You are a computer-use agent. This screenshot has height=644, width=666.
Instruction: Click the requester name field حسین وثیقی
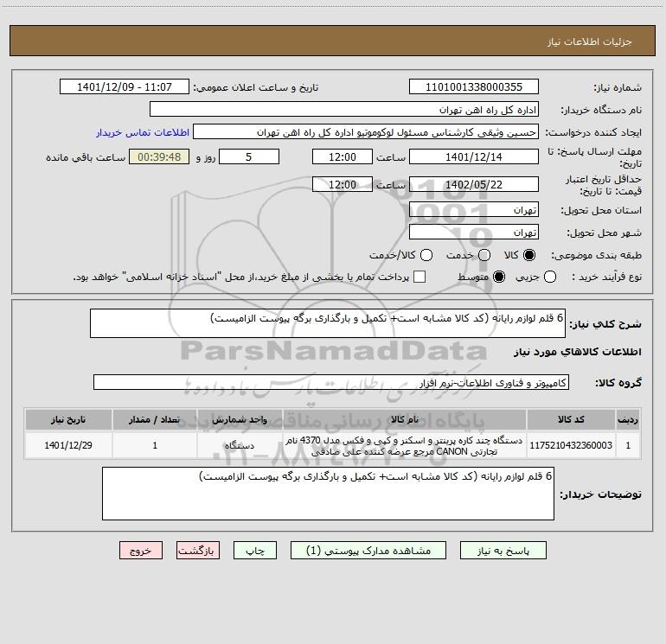pos(366,132)
